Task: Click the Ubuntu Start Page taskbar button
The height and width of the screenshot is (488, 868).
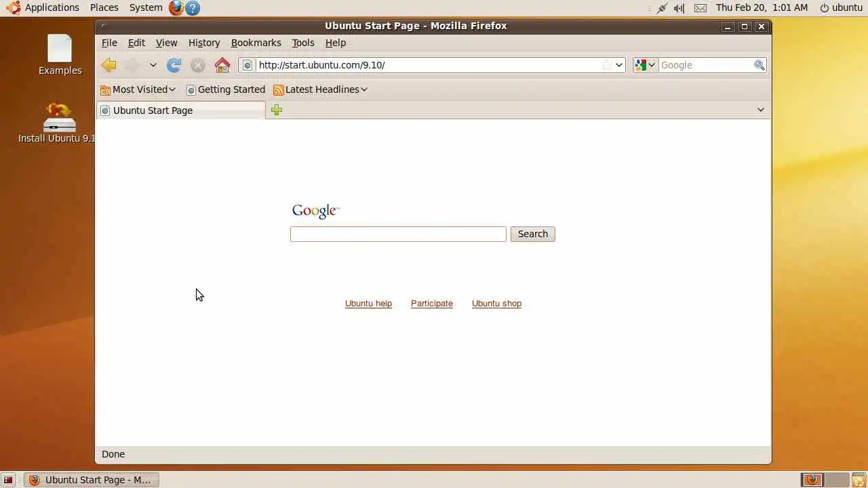Action: tap(92, 480)
